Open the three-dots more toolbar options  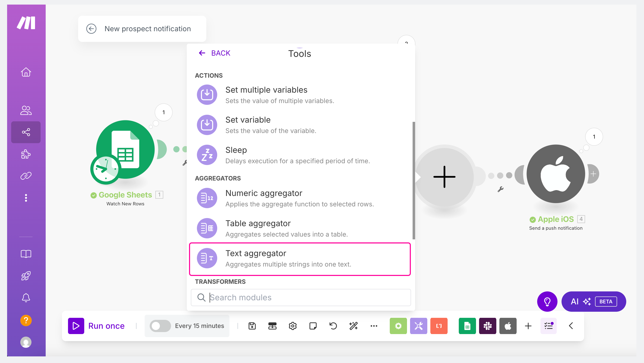pyautogui.click(x=374, y=326)
